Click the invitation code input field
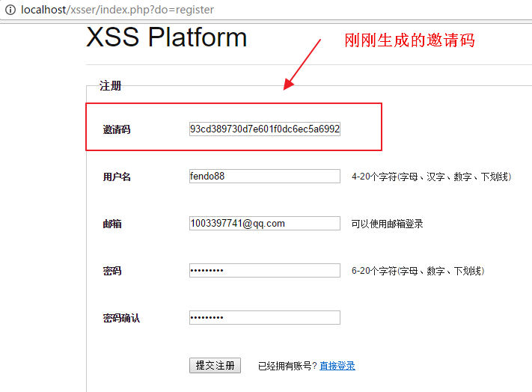The height and width of the screenshot is (392, 532). [x=265, y=129]
